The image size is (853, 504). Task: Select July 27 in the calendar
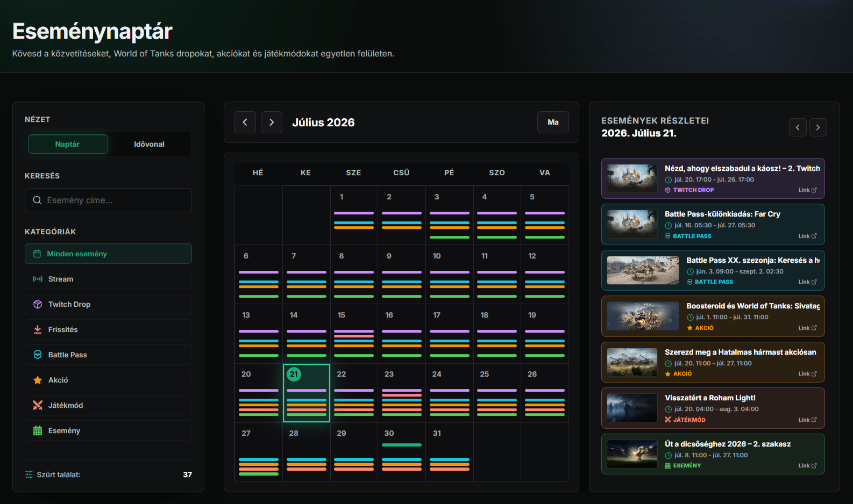pyautogui.click(x=258, y=452)
